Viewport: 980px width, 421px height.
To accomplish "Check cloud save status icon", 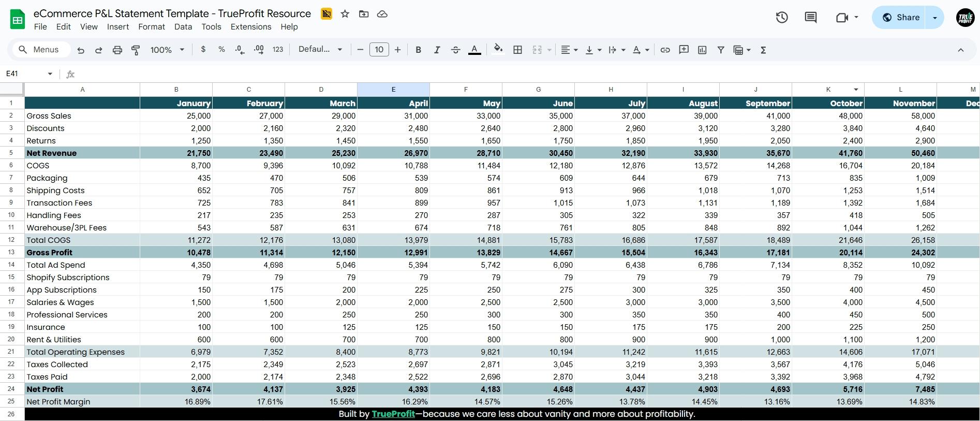I will [382, 14].
